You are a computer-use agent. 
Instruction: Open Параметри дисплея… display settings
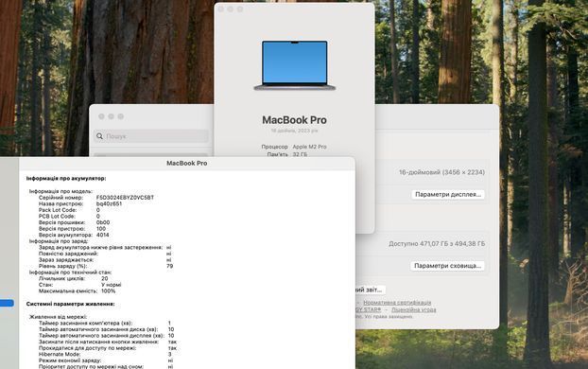pyautogui.click(x=448, y=195)
